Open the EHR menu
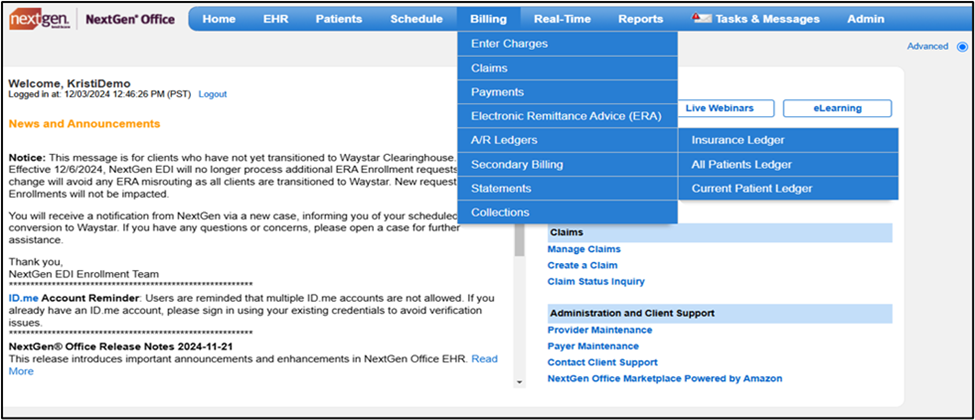The height and width of the screenshot is (420, 975). coord(275,19)
